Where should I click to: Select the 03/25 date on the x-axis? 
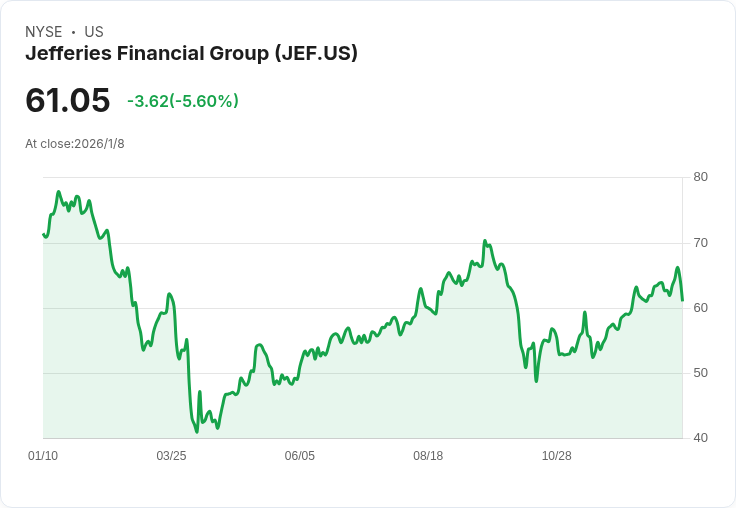click(171, 456)
